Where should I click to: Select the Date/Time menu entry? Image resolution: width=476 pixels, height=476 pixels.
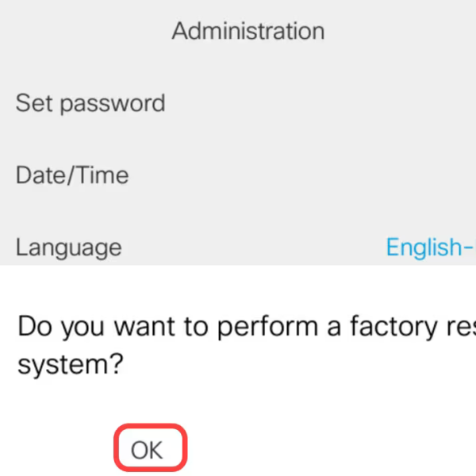[x=73, y=175]
